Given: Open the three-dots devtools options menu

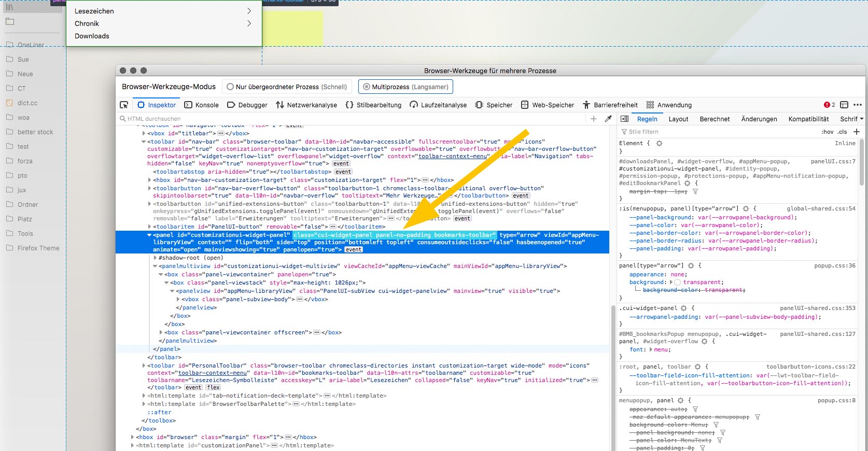Looking at the screenshot, I should click(857, 105).
